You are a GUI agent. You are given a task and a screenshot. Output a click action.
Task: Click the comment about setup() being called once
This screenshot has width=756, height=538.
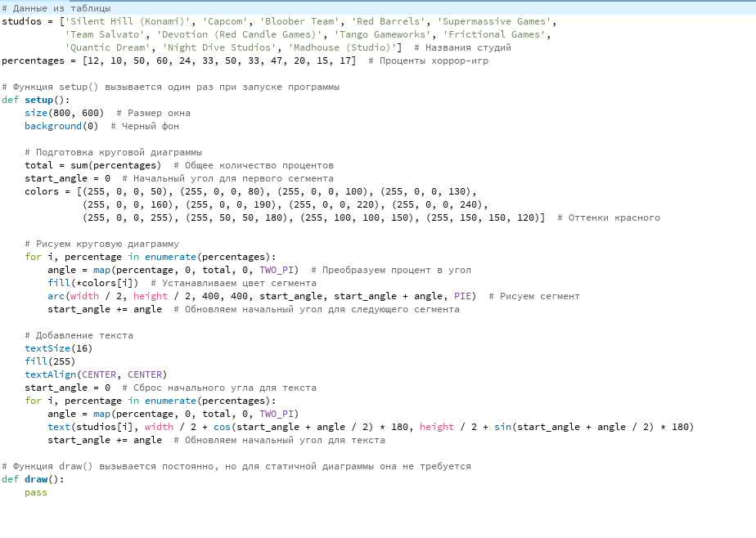pyautogui.click(x=171, y=87)
